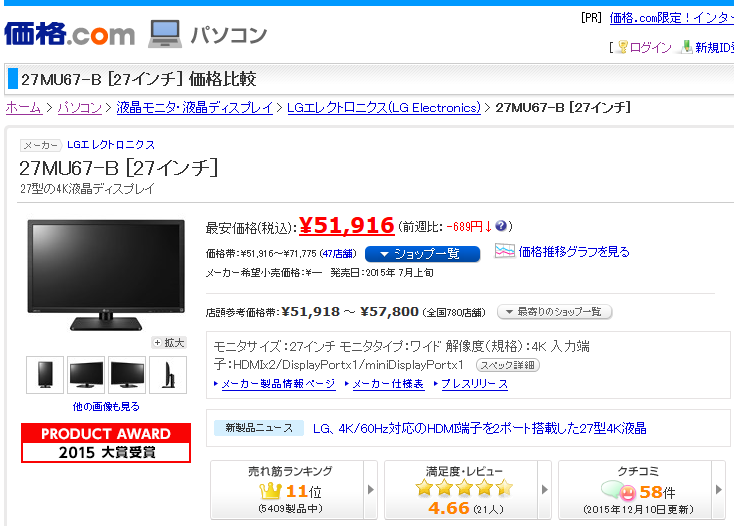Viewport: 734px width, 526px height.
Task: Click the 価格.com logo
Action: [69, 33]
